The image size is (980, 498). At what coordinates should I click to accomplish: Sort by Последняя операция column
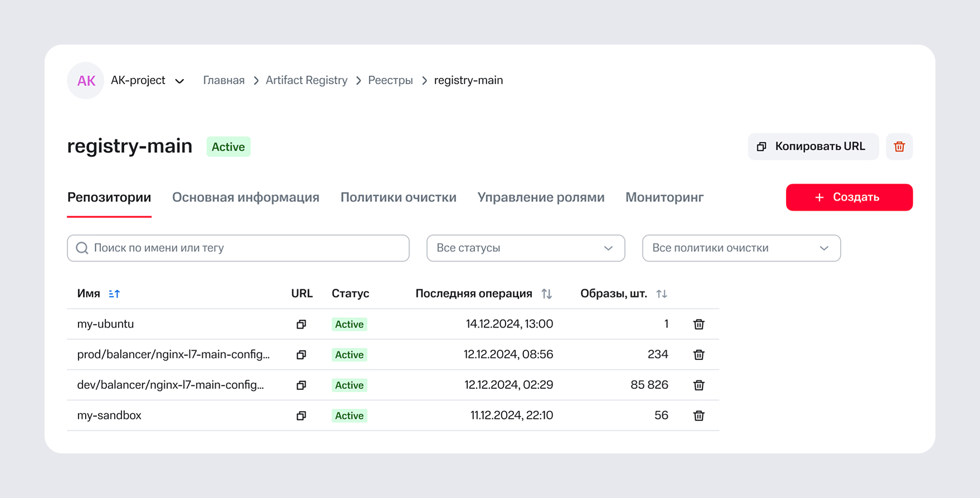tap(547, 294)
